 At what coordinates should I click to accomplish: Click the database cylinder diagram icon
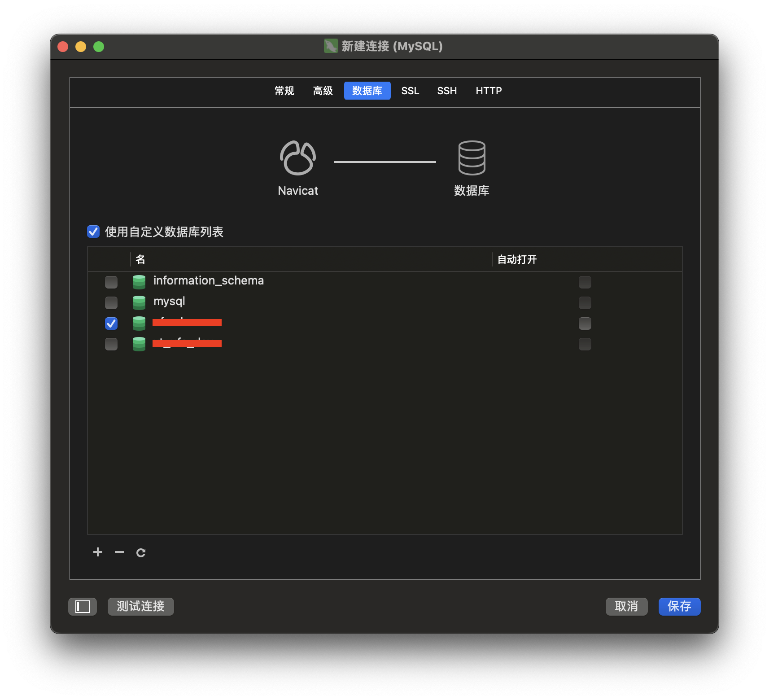pos(472,158)
